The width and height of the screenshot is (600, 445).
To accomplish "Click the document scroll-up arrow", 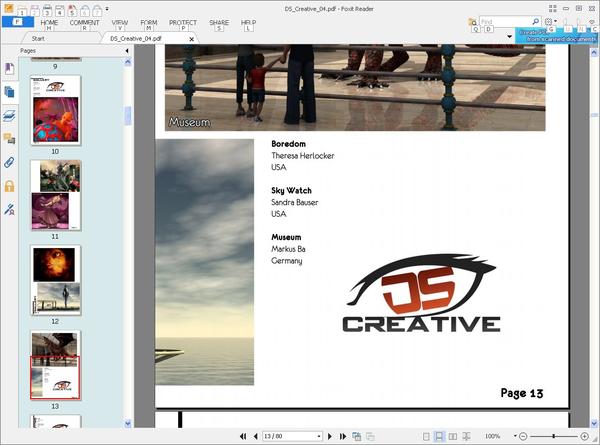I will pos(594,52).
